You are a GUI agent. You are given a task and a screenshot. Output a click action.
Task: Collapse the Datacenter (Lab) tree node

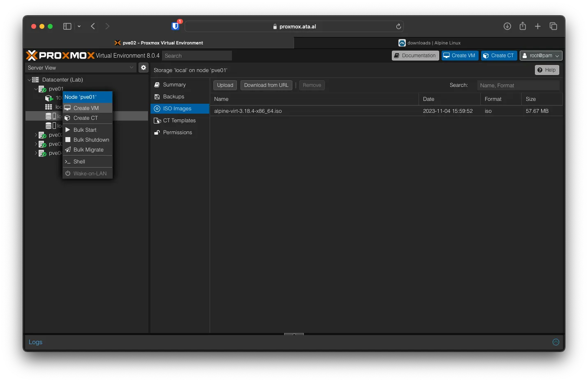29,80
